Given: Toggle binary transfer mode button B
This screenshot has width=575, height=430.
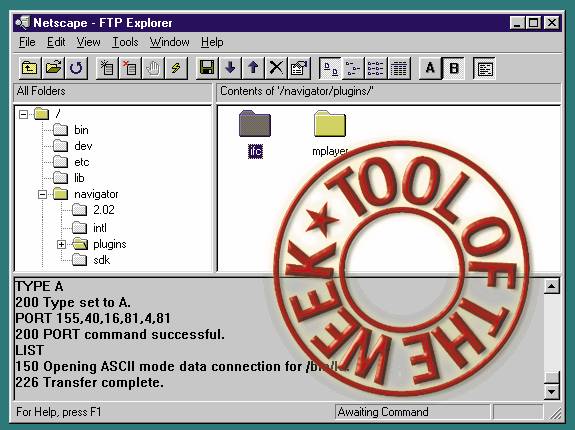Looking at the screenshot, I should [x=454, y=68].
